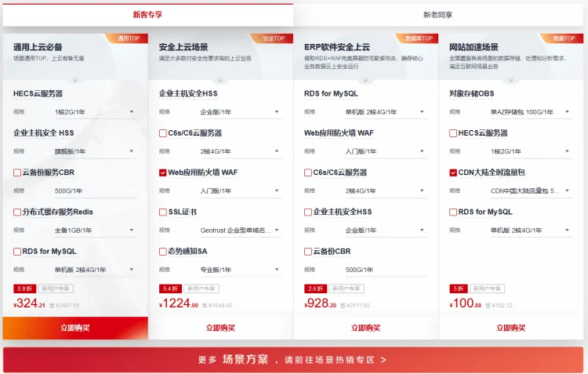Collapse chevron under 通用上云必备 card header

(74, 78)
